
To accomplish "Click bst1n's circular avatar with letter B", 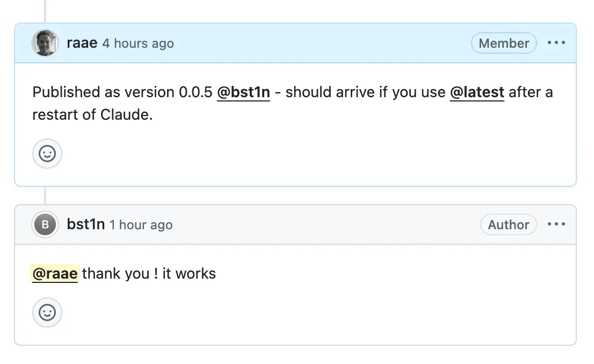I will (45, 224).
